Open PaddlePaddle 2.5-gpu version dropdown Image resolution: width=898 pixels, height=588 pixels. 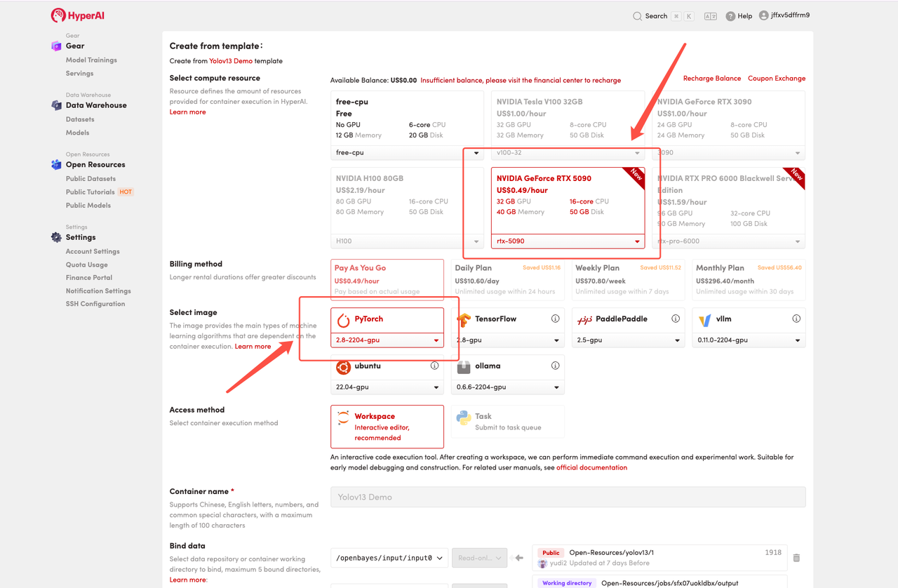click(629, 340)
